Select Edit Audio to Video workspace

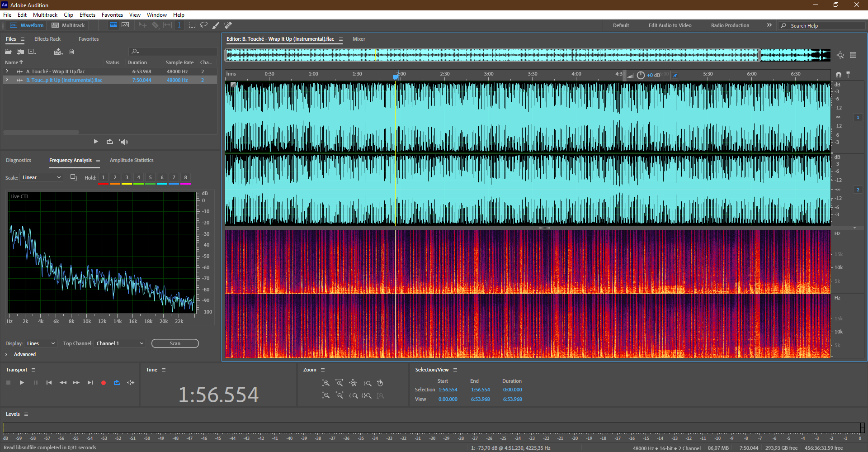670,25
